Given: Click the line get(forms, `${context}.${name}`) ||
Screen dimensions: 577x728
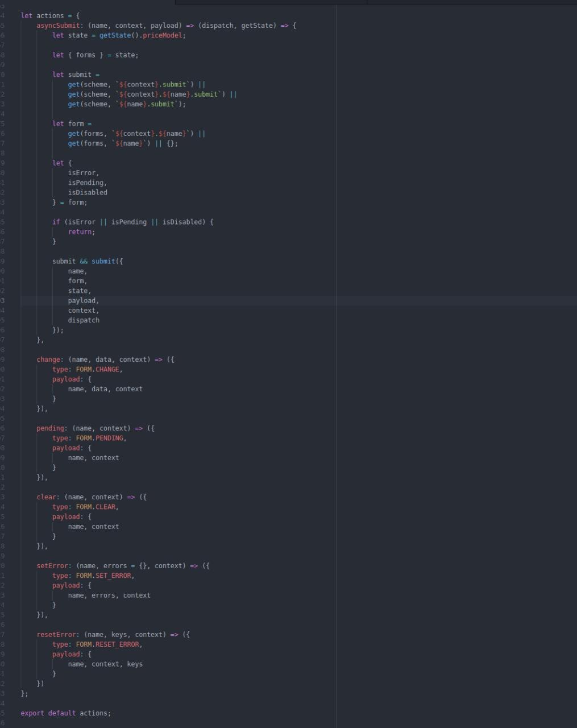Looking at the screenshot, I should (x=136, y=134).
